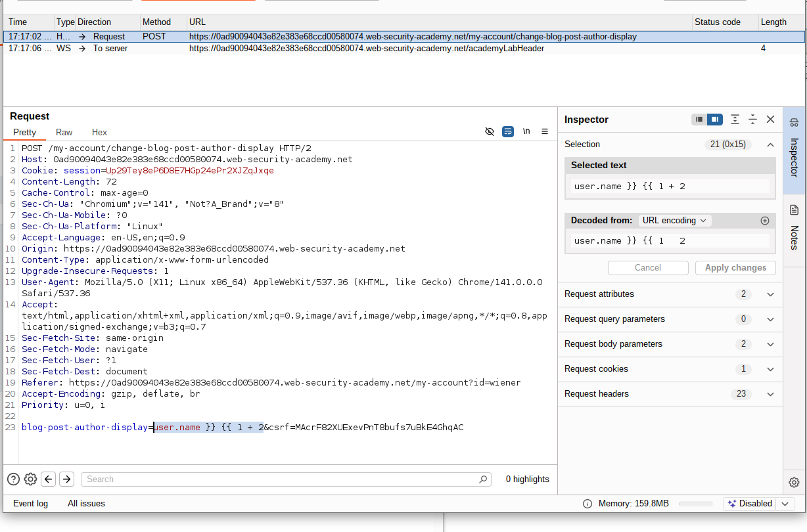Viewport: 807px width, 532px height.
Task: Expand the Request headers section
Action: click(x=771, y=394)
